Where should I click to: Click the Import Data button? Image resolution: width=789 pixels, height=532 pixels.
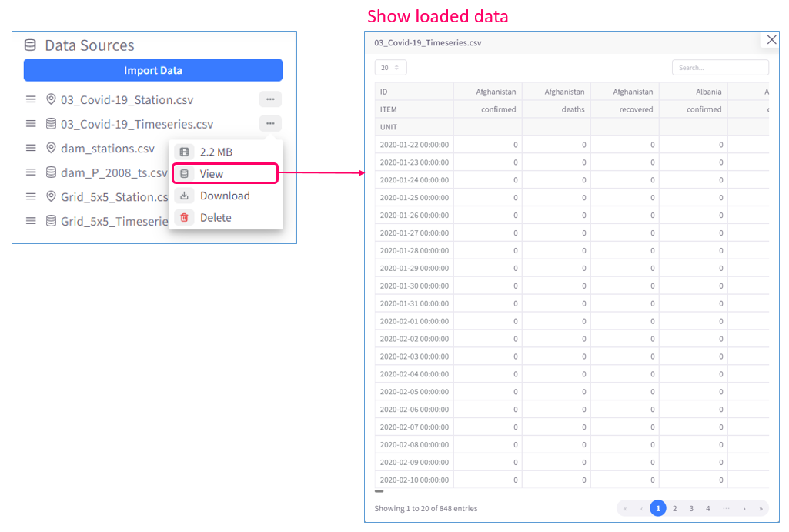tap(153, 70)
